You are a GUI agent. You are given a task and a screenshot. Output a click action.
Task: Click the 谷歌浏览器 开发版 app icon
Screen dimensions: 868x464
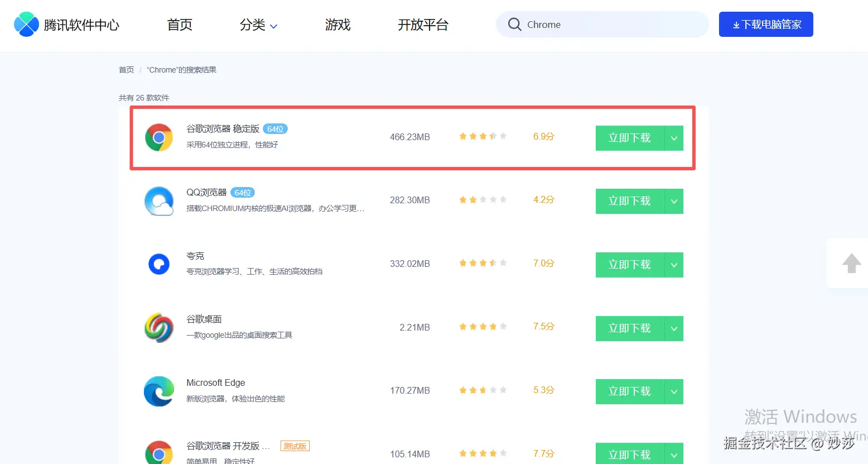pos(159,452)
